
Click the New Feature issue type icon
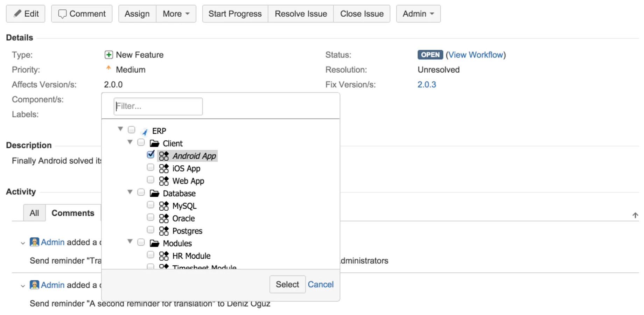[x=108, y=55]
